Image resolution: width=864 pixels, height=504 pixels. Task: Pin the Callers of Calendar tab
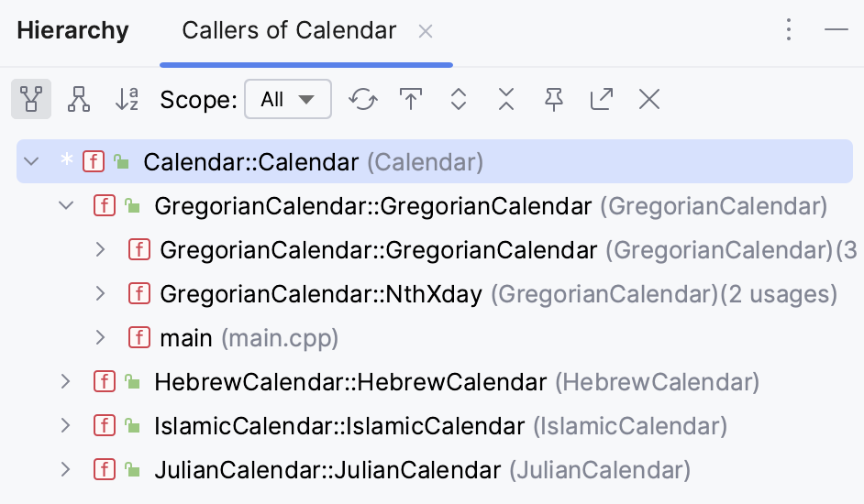click(x=553, y=99)
